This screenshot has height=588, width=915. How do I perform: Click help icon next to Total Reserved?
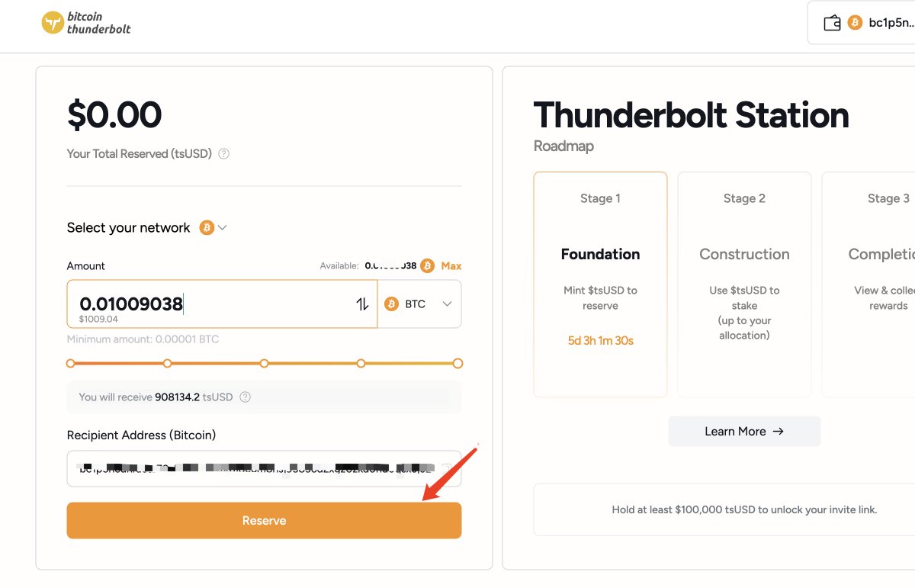click(x=223, y=154)
